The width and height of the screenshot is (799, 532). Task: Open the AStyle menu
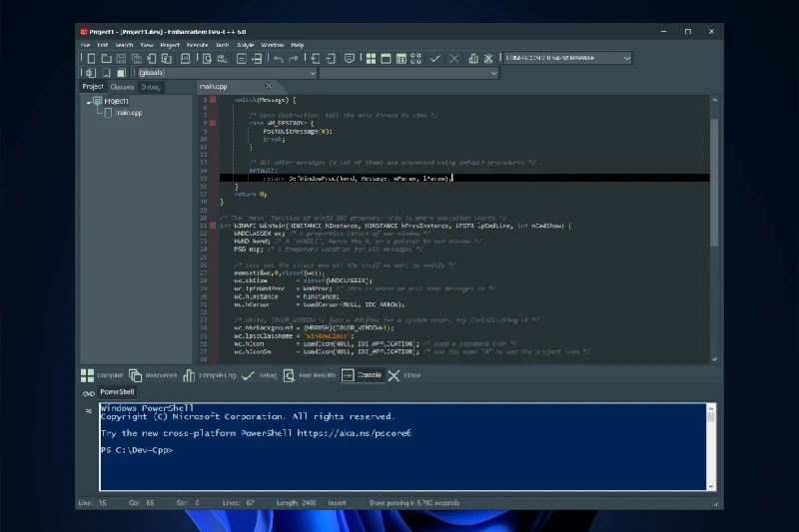click(x=245, y=45)
